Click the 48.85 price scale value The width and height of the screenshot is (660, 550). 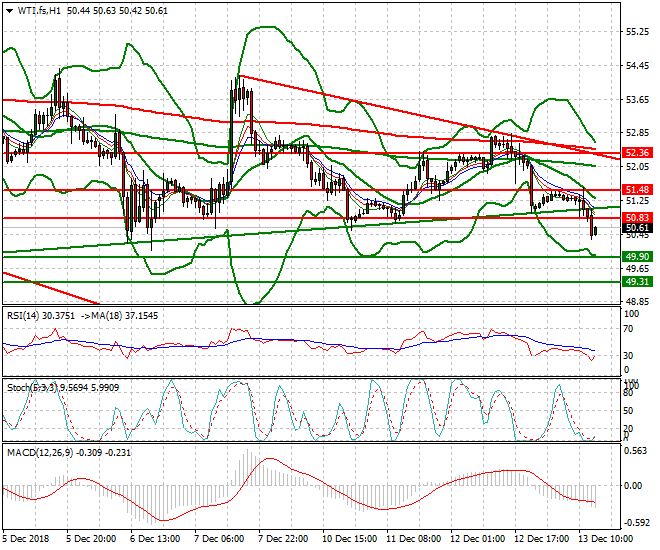637,302
